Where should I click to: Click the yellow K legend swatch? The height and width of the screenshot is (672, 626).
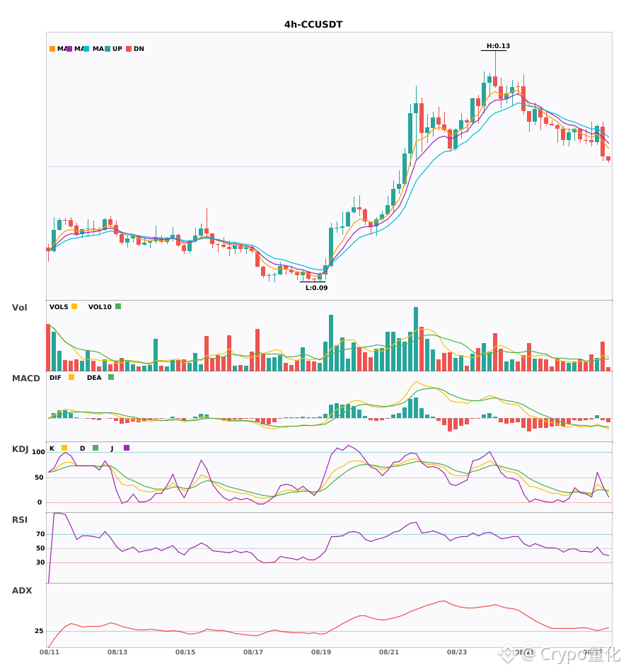coord(64,448)
